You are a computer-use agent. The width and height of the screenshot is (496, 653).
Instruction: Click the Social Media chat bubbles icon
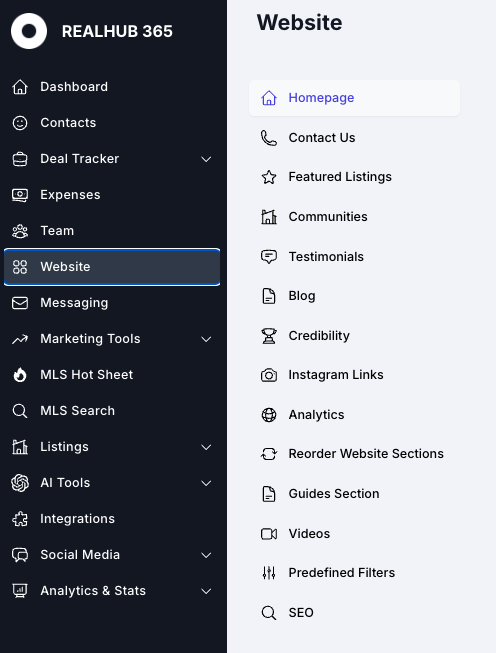[20, 555]
